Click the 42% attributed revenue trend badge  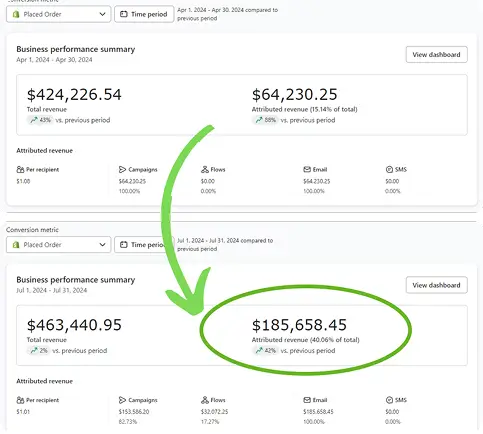[x=265, y=351]
